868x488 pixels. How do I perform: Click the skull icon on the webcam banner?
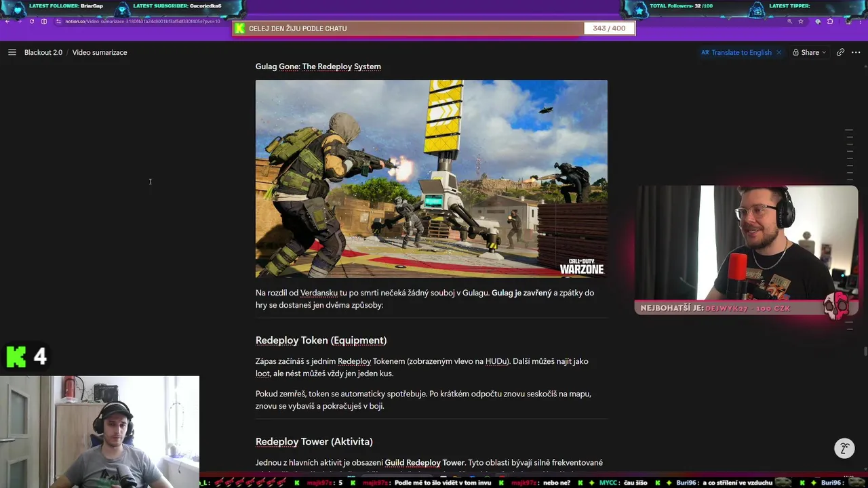click(x=836, y=306)
